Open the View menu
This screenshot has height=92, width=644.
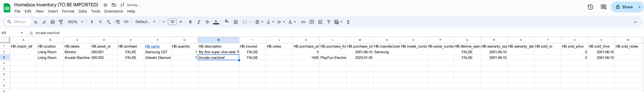click(x=40, y=11)
